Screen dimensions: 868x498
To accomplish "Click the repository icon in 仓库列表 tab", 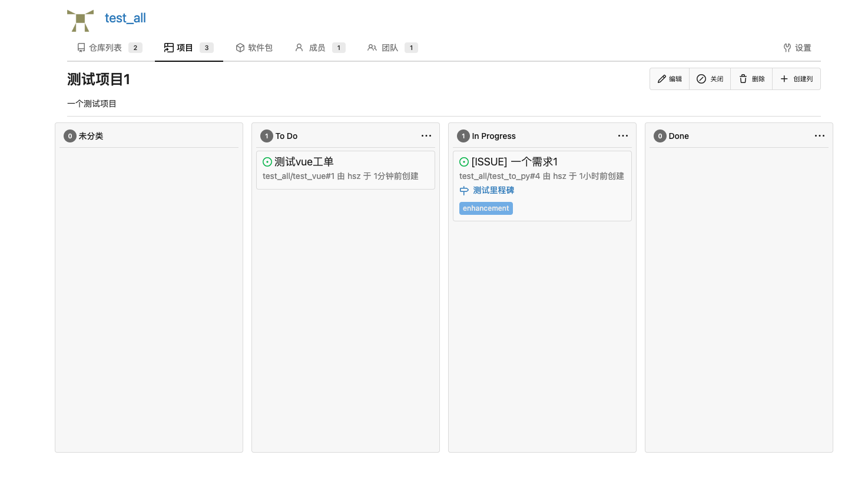I will coord(81,48).
